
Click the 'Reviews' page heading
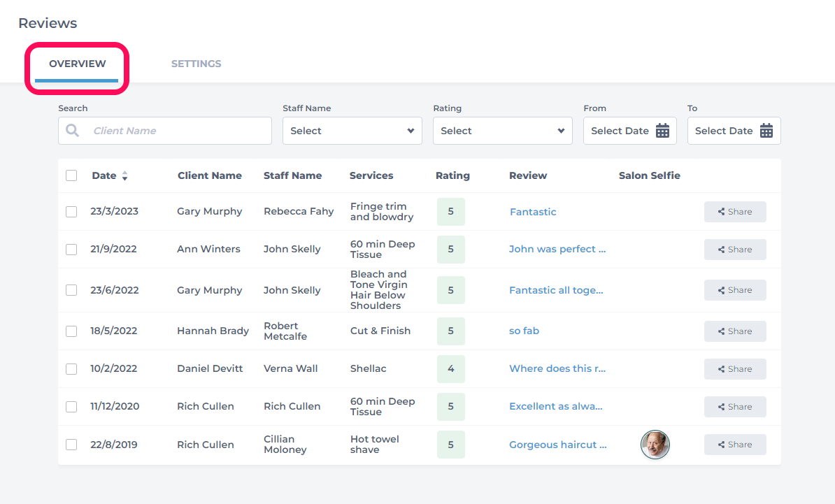coord(48,23)
